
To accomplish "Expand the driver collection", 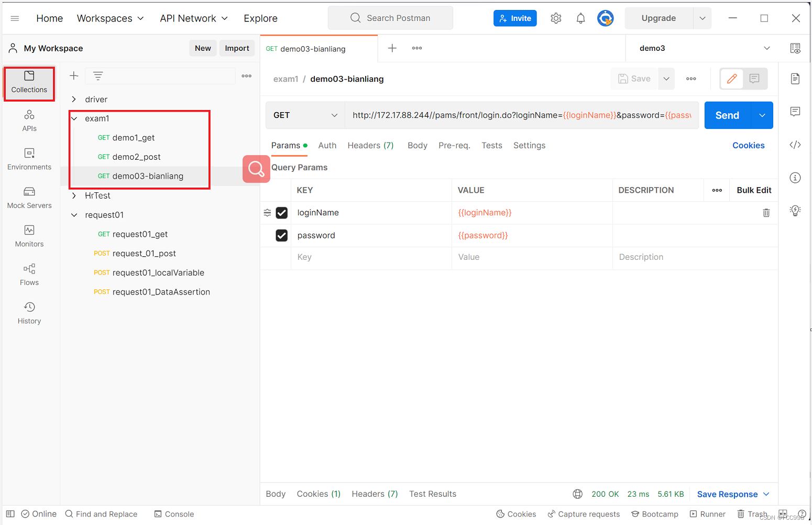I will tap(74, 100).
